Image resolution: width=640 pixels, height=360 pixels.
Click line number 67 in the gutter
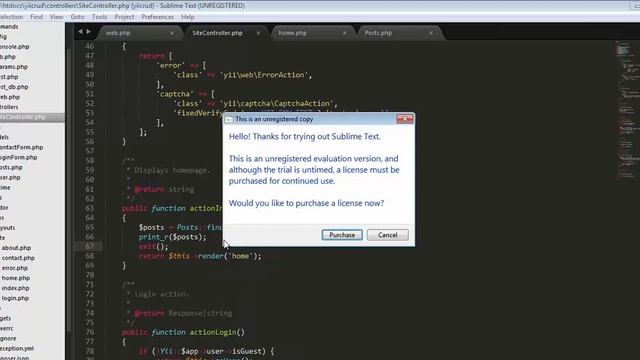point(89,246)
